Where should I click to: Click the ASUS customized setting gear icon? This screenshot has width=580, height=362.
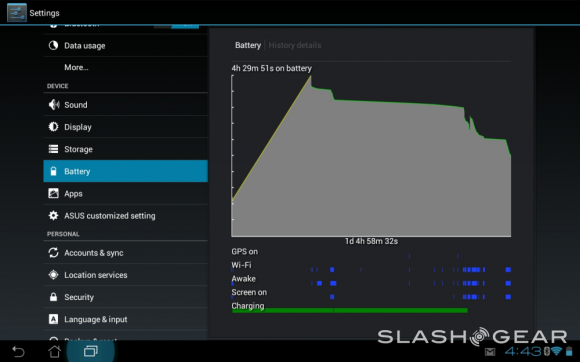coord(53,216)
